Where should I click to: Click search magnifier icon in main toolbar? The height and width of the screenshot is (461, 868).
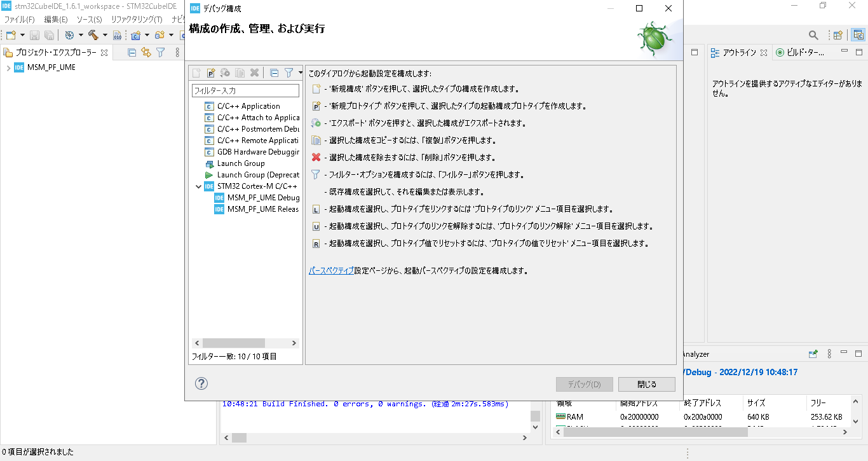pyautogui.click(x=813, y=35)
